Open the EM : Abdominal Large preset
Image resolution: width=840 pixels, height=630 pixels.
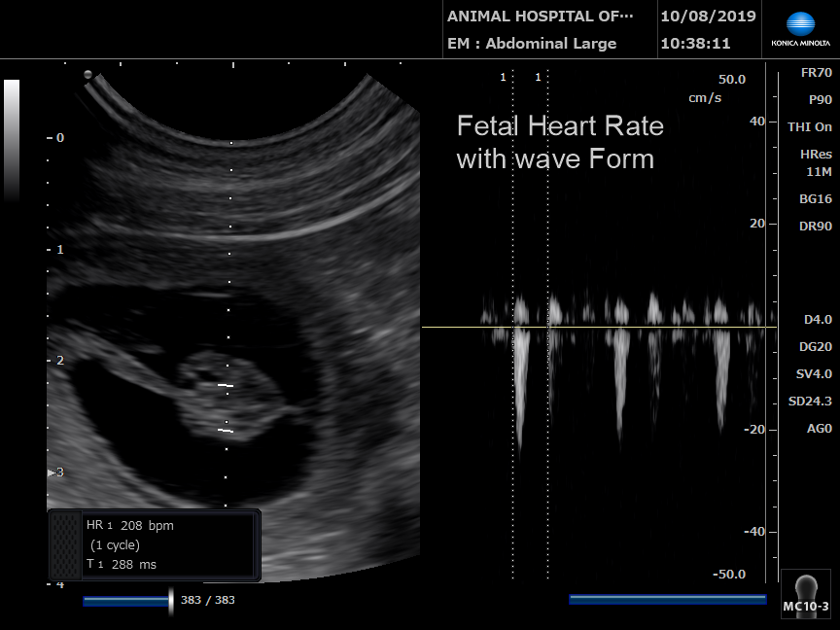(x=531, y=44)
